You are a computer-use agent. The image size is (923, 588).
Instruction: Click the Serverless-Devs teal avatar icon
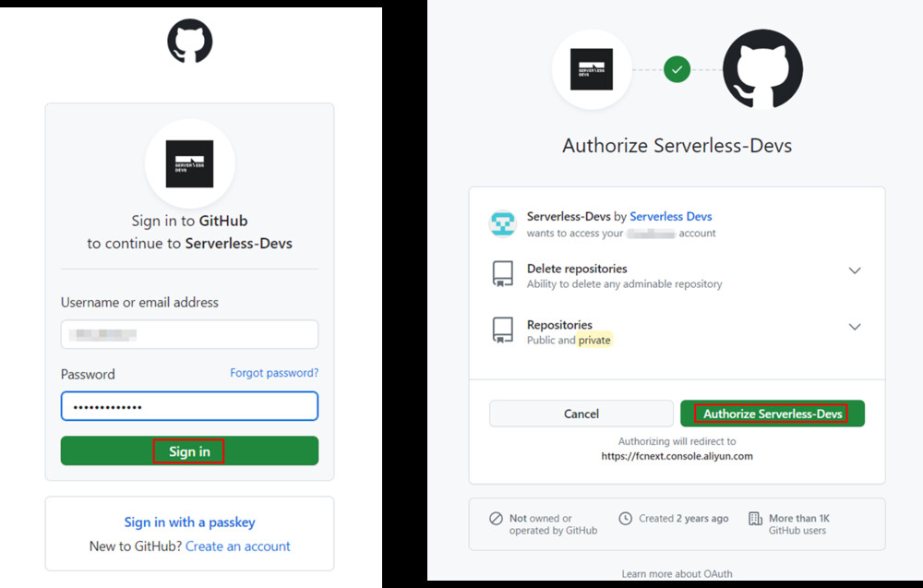point(503,223)
